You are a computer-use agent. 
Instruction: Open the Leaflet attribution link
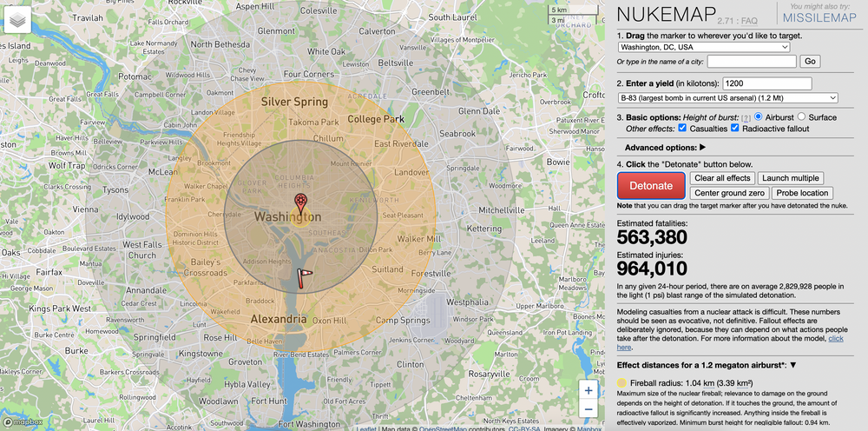[365, 428]
